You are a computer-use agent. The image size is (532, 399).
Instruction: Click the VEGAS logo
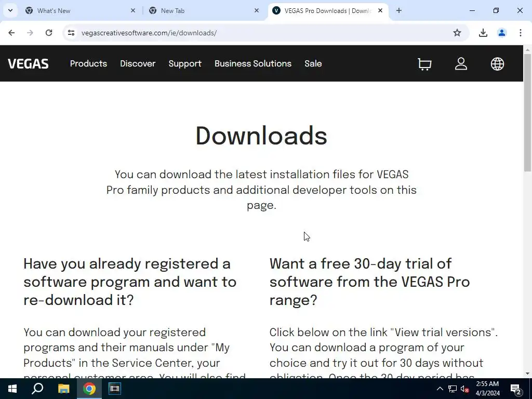28,64
